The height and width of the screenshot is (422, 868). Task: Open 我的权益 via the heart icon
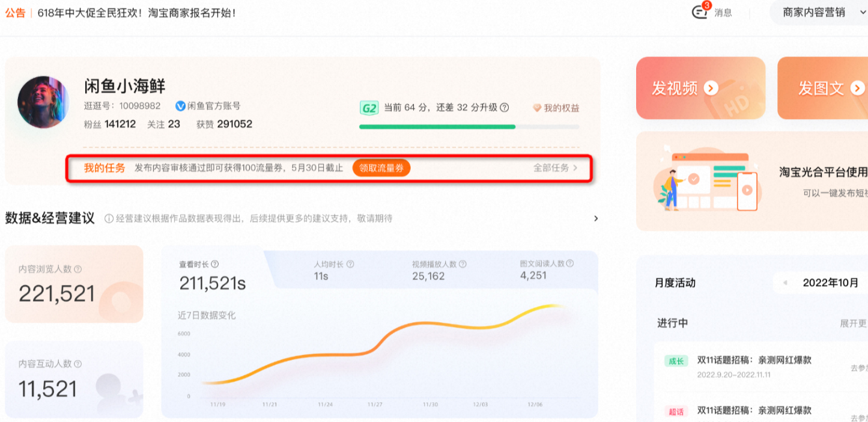(538, 108)
